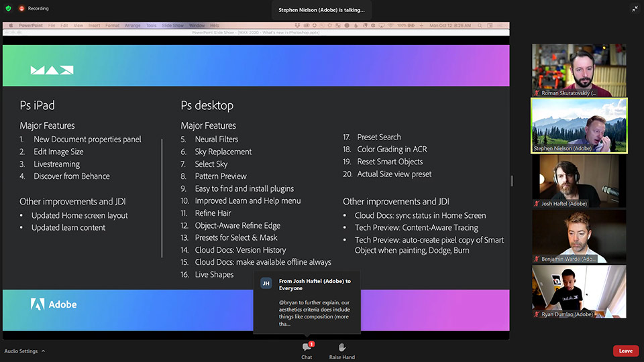644x362 pixels.
Task: Click 'Cloud Docs: Version History' item
Action: point(240,250)
